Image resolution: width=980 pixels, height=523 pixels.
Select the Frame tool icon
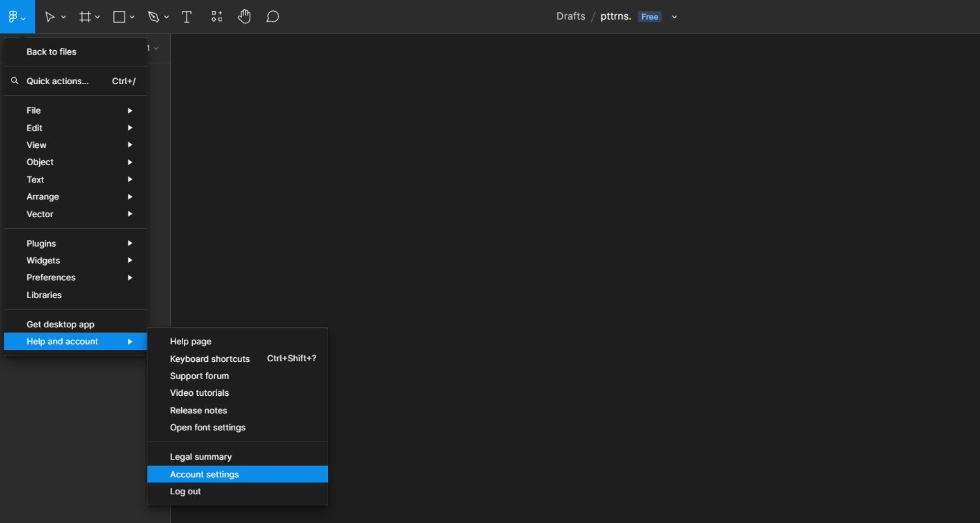tap(85, 17)
